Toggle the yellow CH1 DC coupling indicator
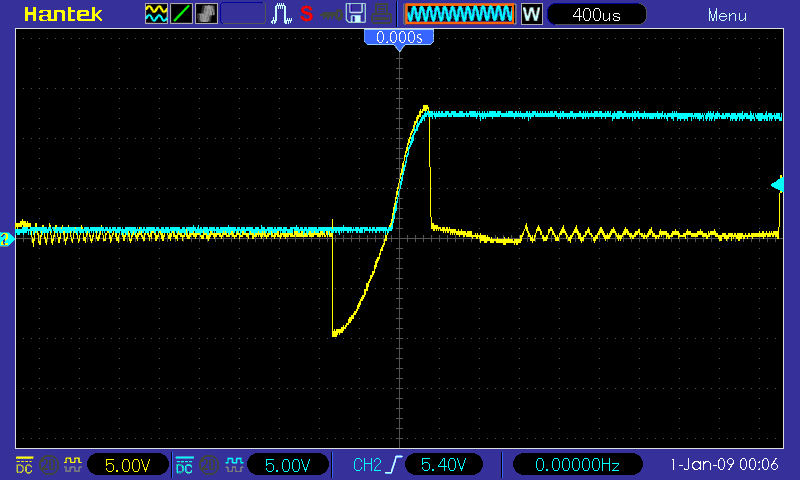The image size is (800, 480). [x=24, y=465]
